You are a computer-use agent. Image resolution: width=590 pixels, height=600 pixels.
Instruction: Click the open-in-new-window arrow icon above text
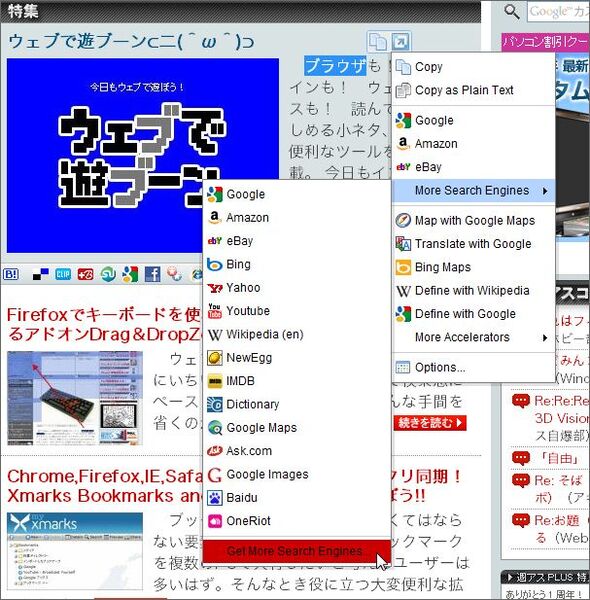[400, 41]
